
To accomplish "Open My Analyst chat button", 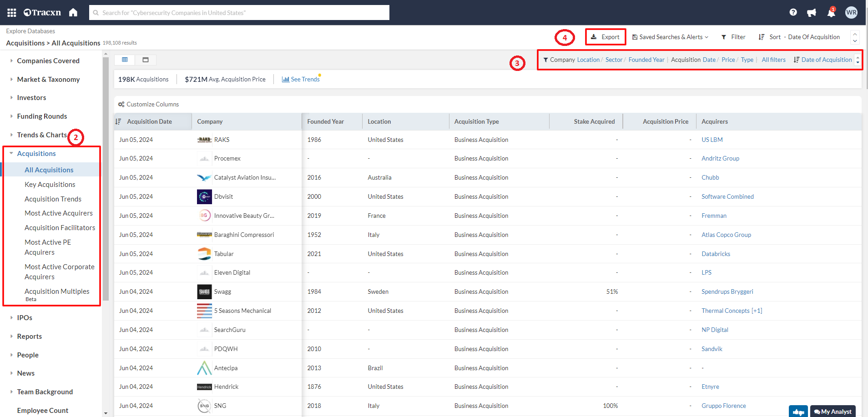I will tap(833, 412).
